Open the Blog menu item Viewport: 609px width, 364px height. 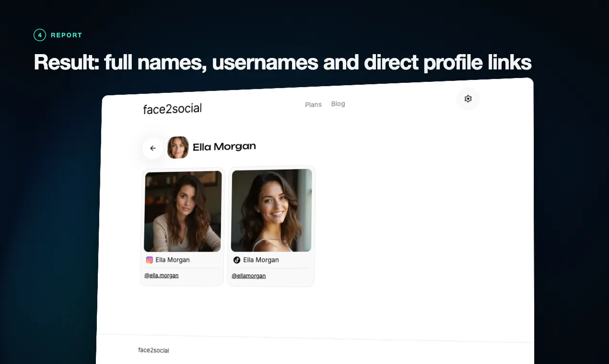[x=338, y=103]
